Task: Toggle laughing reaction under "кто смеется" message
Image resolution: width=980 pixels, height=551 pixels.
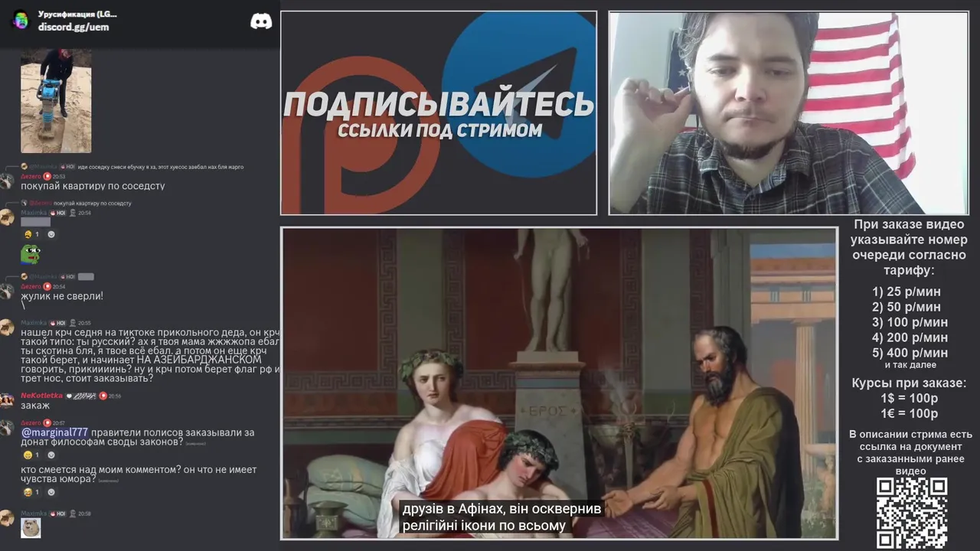Action: pos(32,492)
